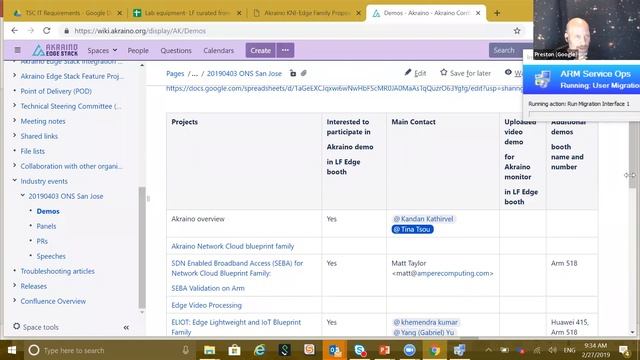Open File Explorer from taskbar
Screen dimensions: 640x360
point(209,350)
